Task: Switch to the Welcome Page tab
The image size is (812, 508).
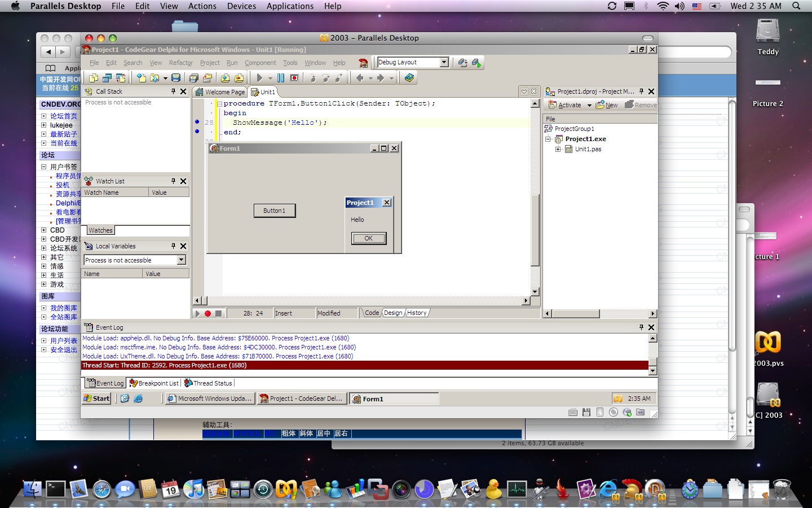Action: coord(220,92)
